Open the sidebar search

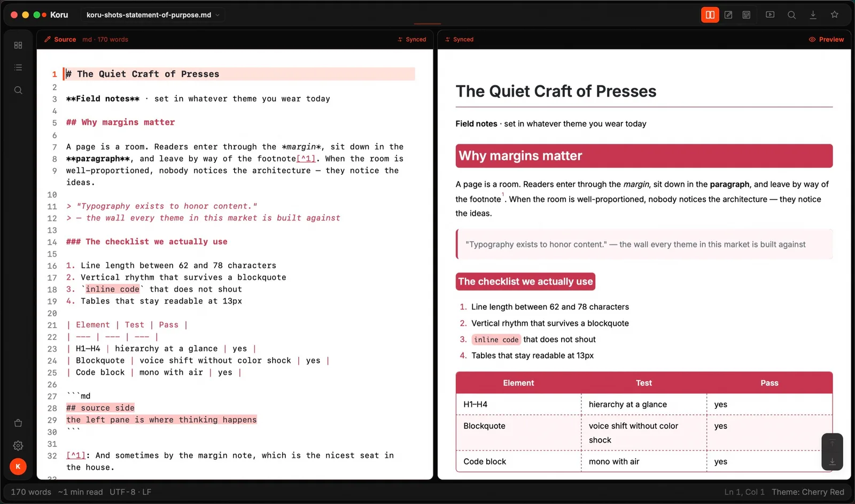(18, 90)
